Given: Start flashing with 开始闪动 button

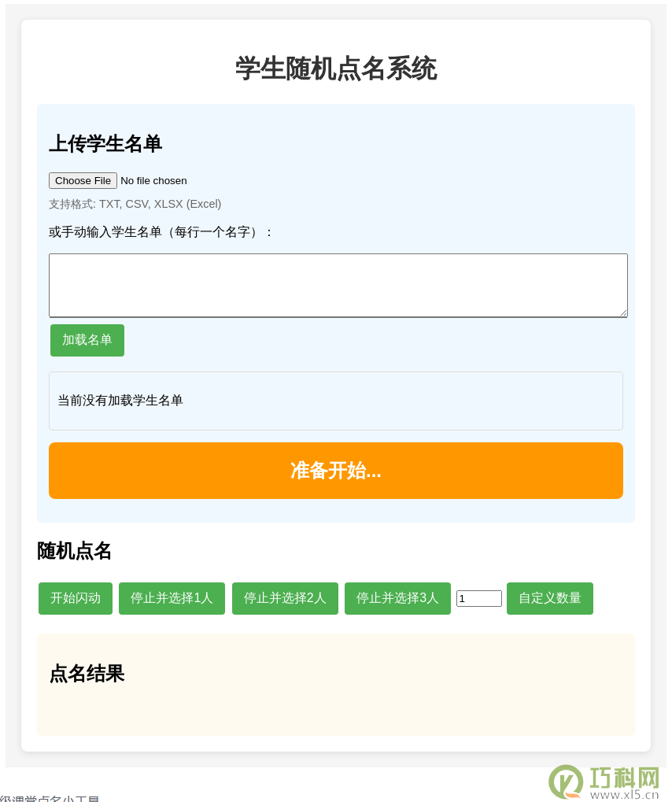Looking at the screenshot, I should click(x=76, y=598).
